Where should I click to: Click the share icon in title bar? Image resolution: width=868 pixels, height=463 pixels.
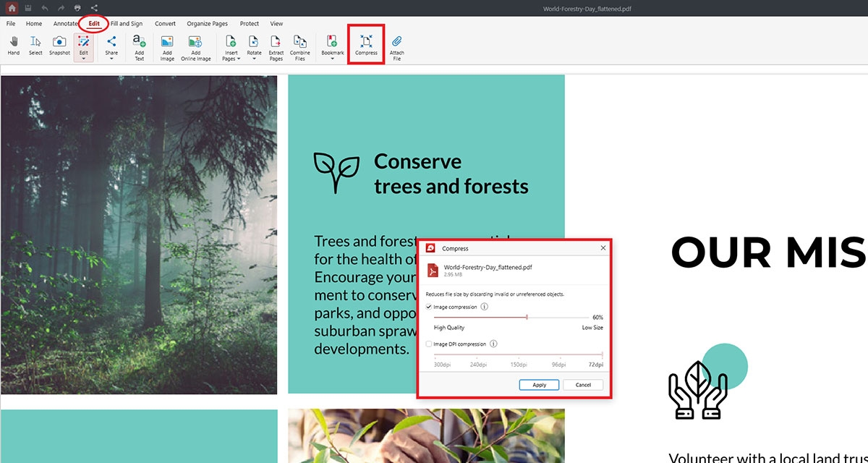(x=94, y=8)
